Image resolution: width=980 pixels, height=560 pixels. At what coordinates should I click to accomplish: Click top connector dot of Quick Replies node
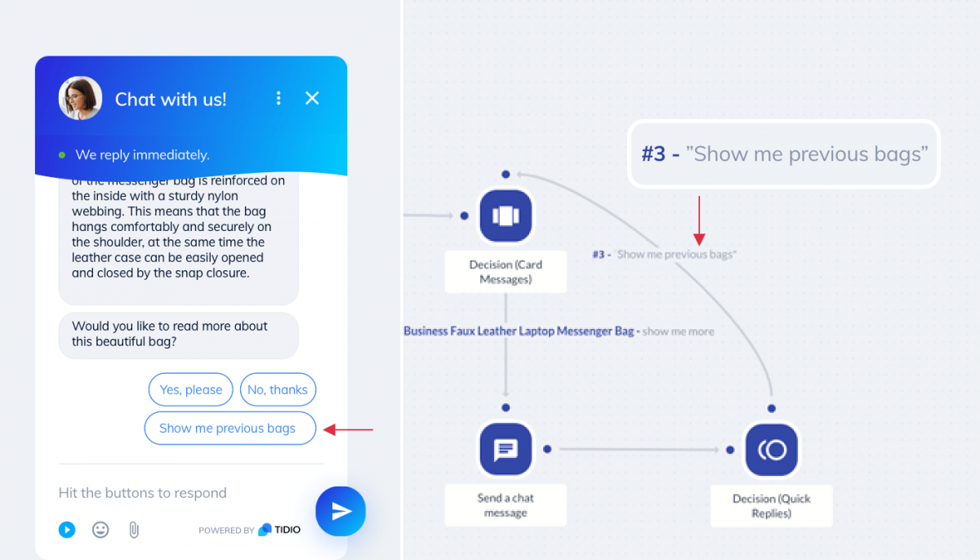click(x=772, y=408)
